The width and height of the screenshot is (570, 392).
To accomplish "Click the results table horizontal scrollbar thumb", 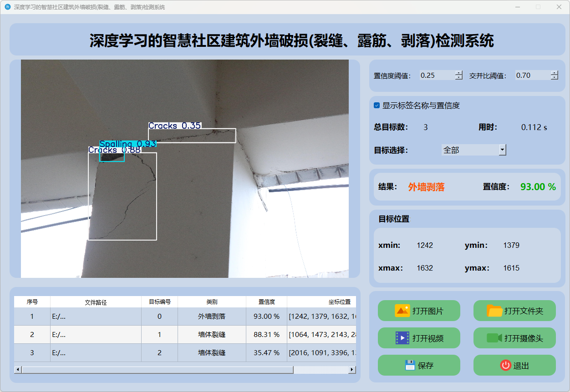I will [158, 370].
